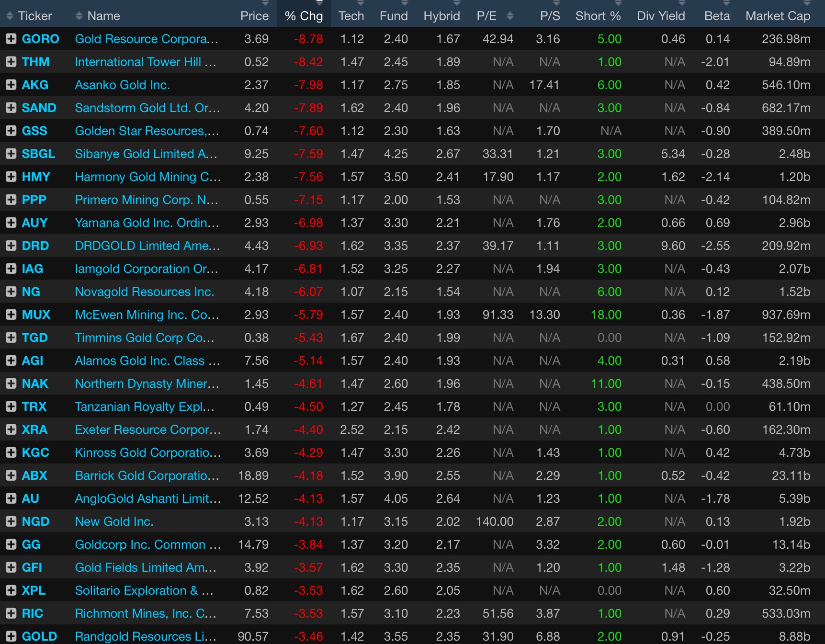The image size is (825, 644).
Task: Expand the THM row plus icon
Action: (11, 62)
